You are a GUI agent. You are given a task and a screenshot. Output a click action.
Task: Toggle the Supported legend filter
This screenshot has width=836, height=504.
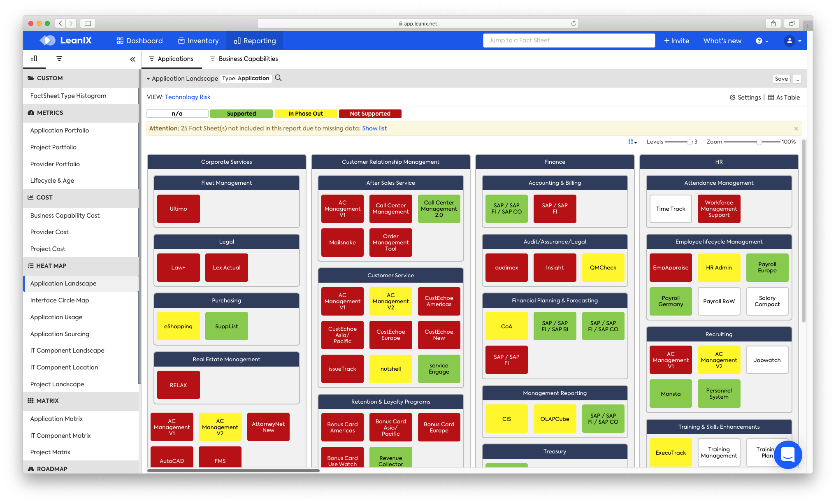[242, 114]
